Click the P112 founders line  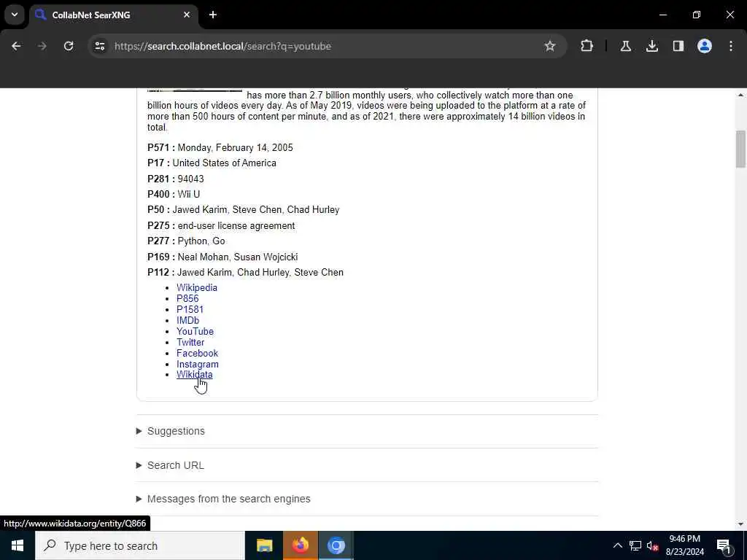[245, 273]
